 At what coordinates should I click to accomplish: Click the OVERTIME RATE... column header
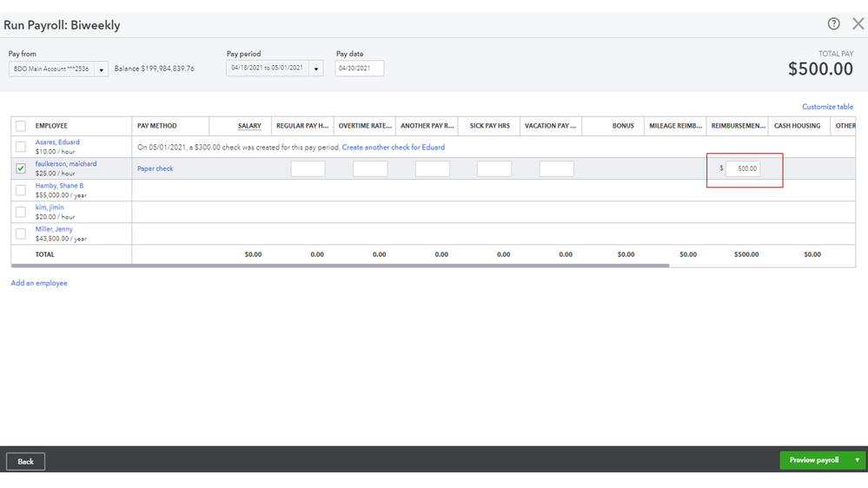click(365, 126)
